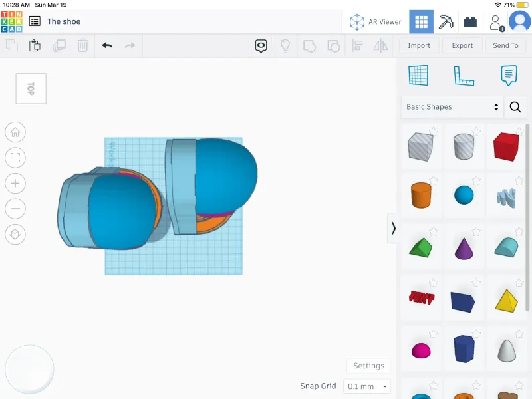
Task: Toggle the show all eye icon
Action: (x=261, y=46)
